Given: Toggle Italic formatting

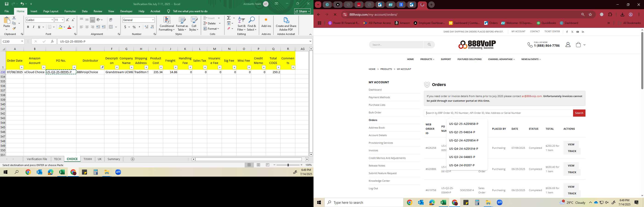Looking at the screenshot, I should tap(34, 27).
